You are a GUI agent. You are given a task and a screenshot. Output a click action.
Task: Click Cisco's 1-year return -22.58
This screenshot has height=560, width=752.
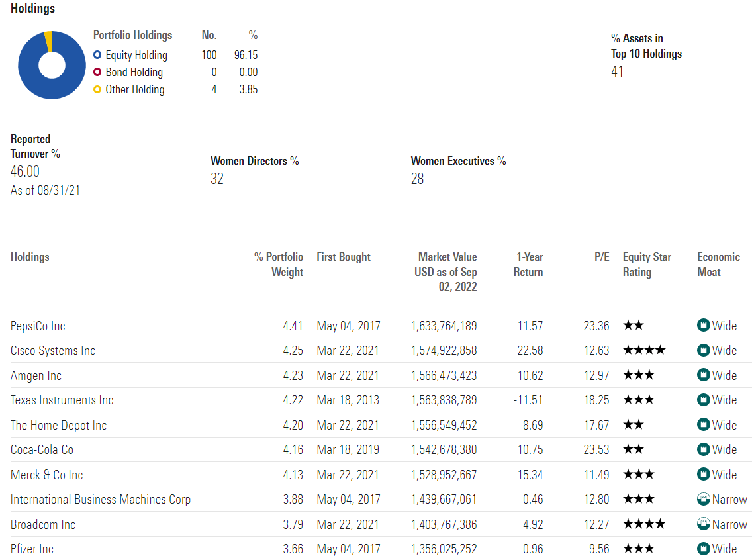tap(528, 351)
